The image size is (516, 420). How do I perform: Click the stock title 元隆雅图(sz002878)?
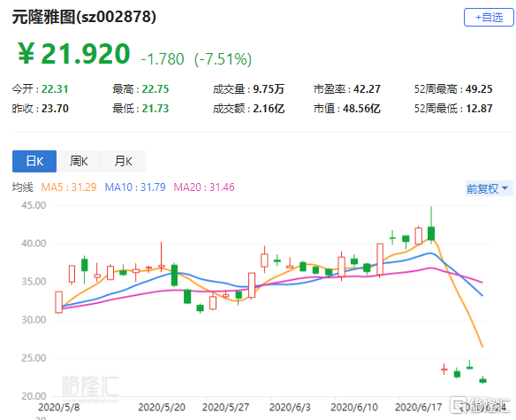click(x=84, y=17)
